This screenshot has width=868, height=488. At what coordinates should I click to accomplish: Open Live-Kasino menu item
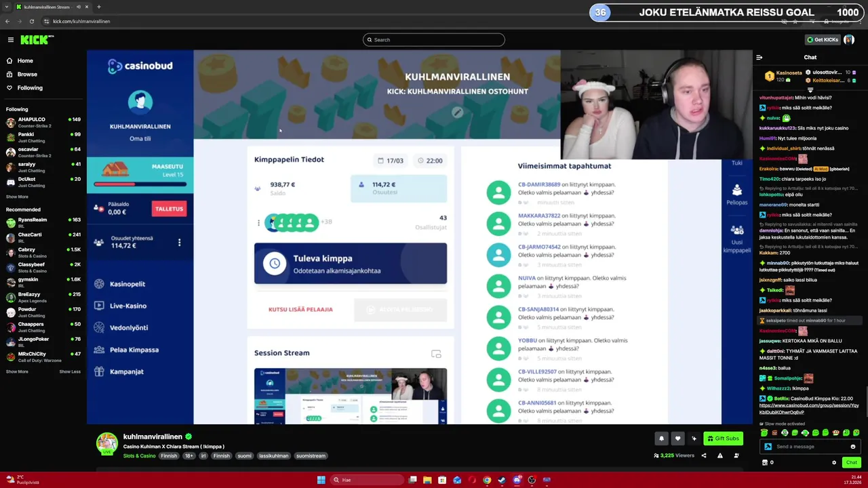[x=120, y=306]
